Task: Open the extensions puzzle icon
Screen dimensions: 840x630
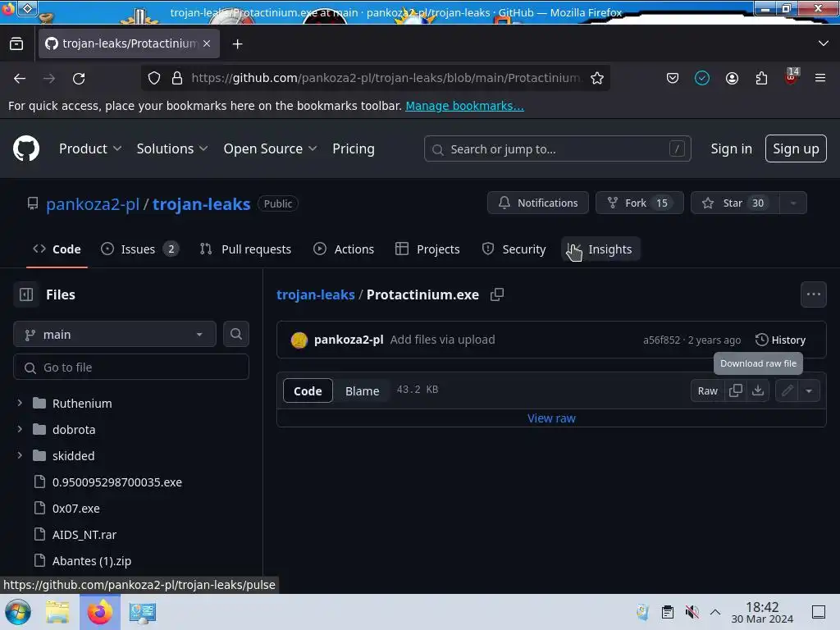Action: pyautogui.click(x=761, y=78)
